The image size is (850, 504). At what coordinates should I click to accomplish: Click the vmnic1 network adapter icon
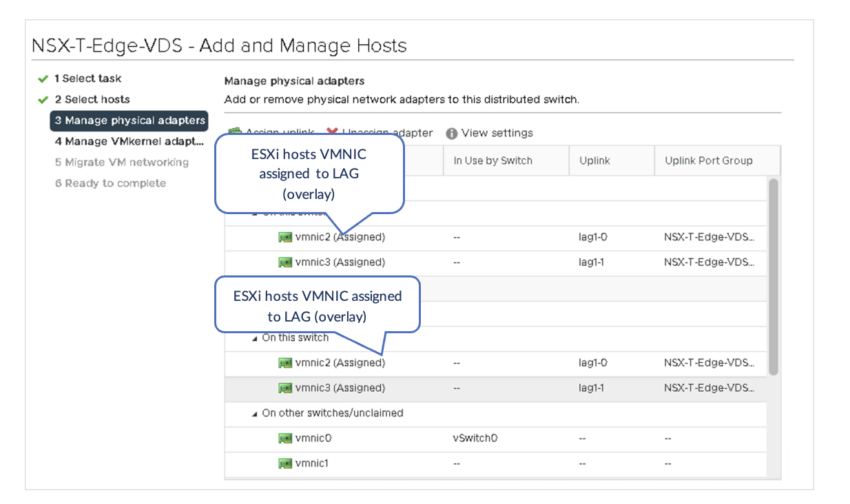tap(285, 463)
